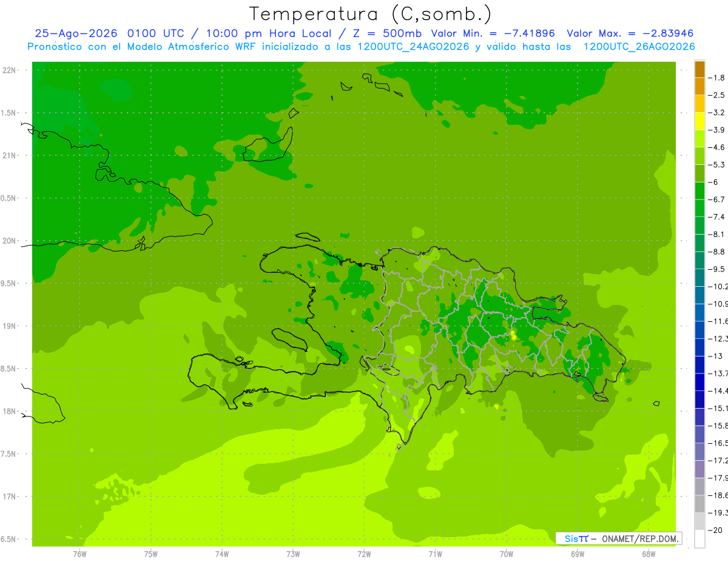Click the pressure level "Z = 500mb"
The width and height of the screenshot is (728, 562).
point(388,33)
